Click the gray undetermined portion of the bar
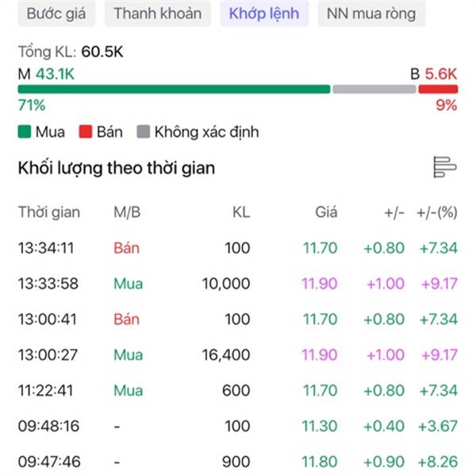The width and height of the screenshot is (476, 476). click(374, 89)
